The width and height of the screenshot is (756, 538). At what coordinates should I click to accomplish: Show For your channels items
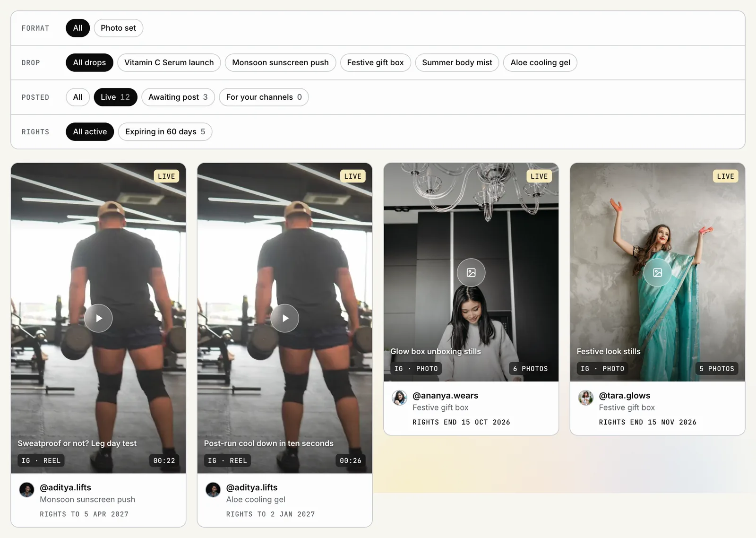pos(264,97)
